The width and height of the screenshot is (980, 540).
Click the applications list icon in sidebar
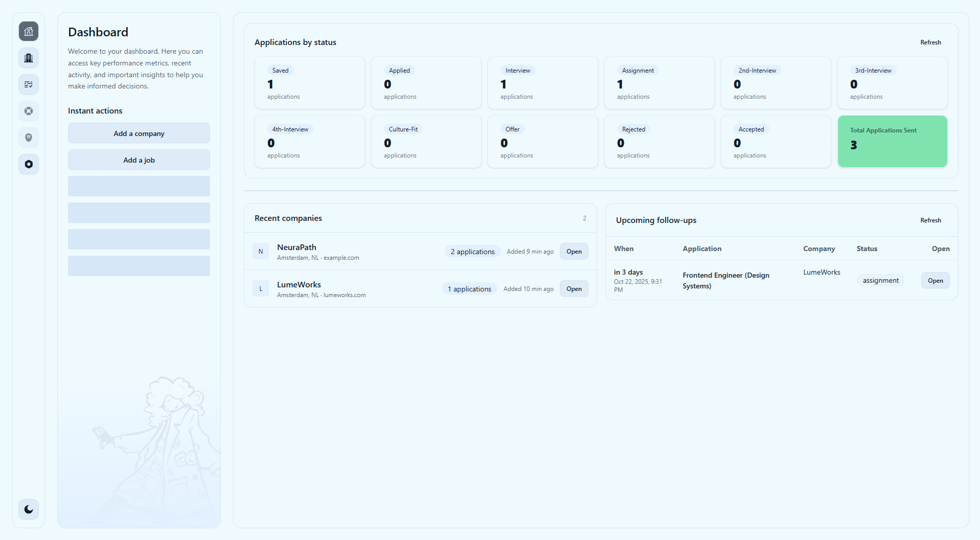pos(28,84)
